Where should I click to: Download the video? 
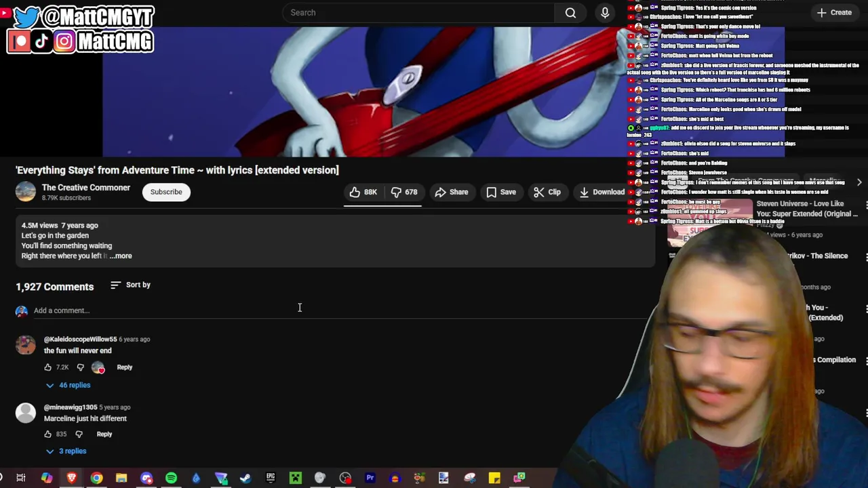click(601, 192)
